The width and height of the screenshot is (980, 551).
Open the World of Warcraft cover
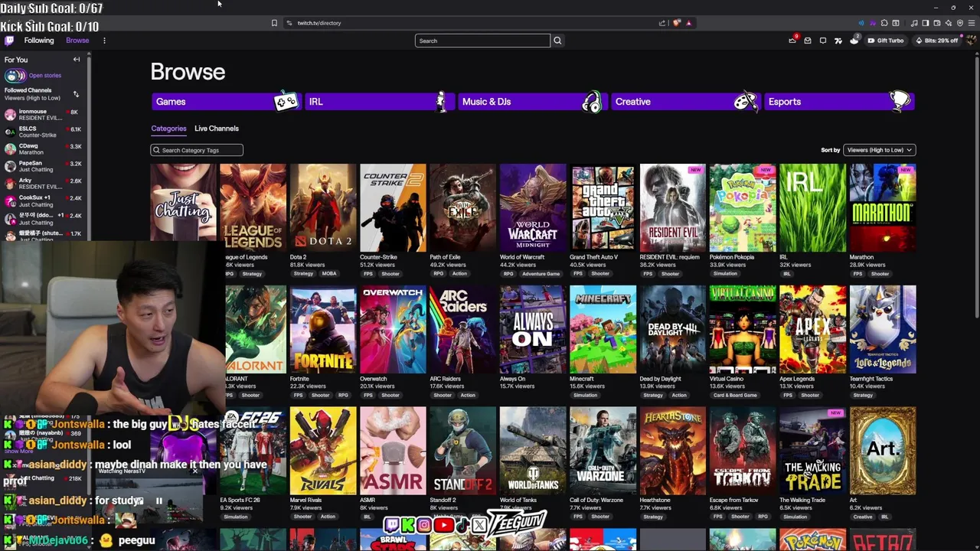coord(533,207)
